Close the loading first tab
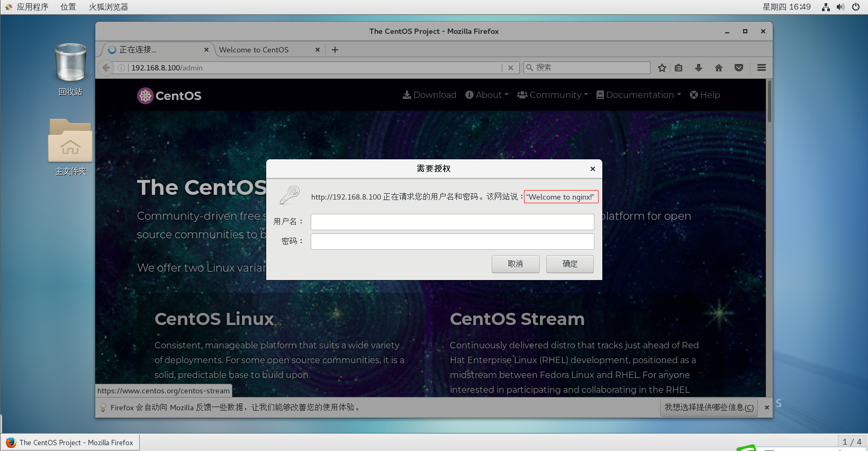This screenshot has width=868, height=451. point(206,50)
